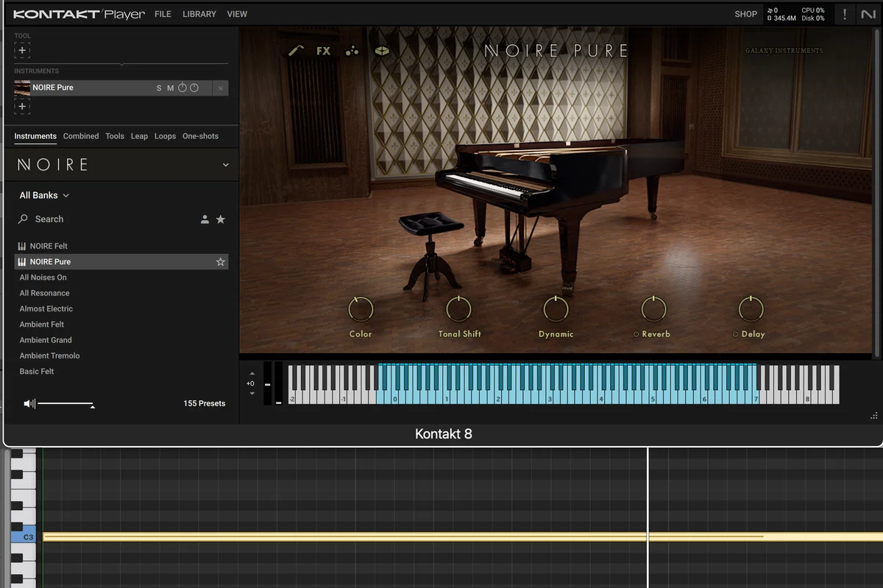The height and width of the screenshot is (588, 883).
Task: Open the FILE menu
Action: click(x=163, y=14)
